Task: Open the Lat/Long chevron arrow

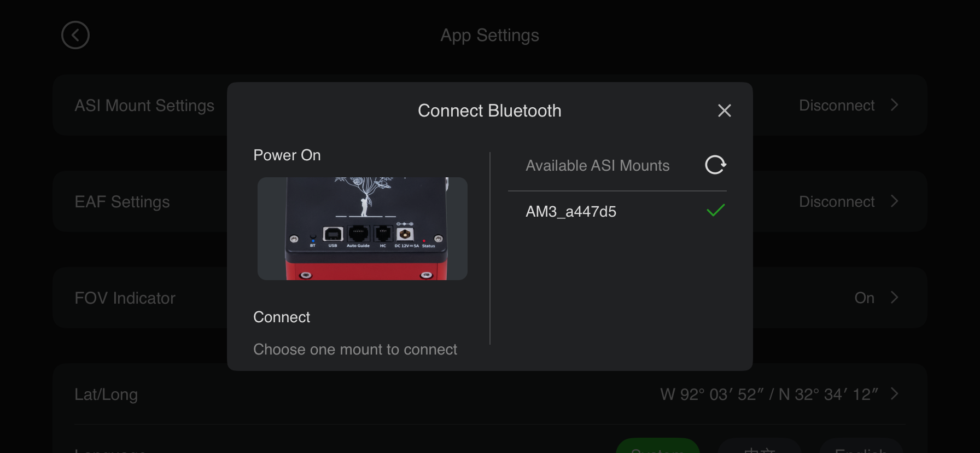Action: [895, 394]
